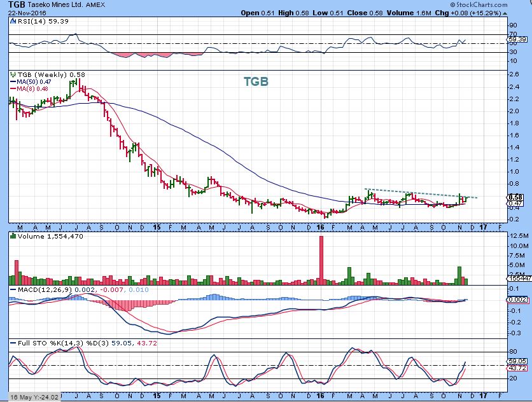Click the MACD(12,26,9) legend line marker
Viewport: 532px width, 402px height.
coord(13,290)
